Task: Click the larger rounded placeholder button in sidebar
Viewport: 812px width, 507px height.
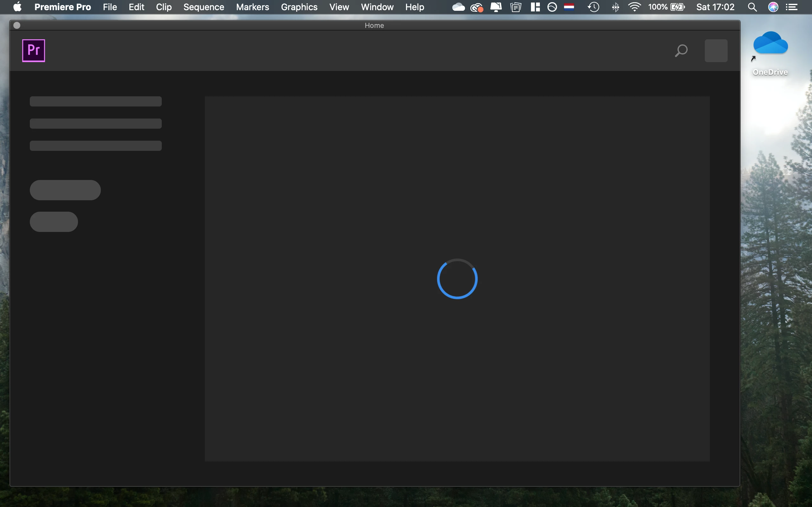Action: [x=65, y=190]
